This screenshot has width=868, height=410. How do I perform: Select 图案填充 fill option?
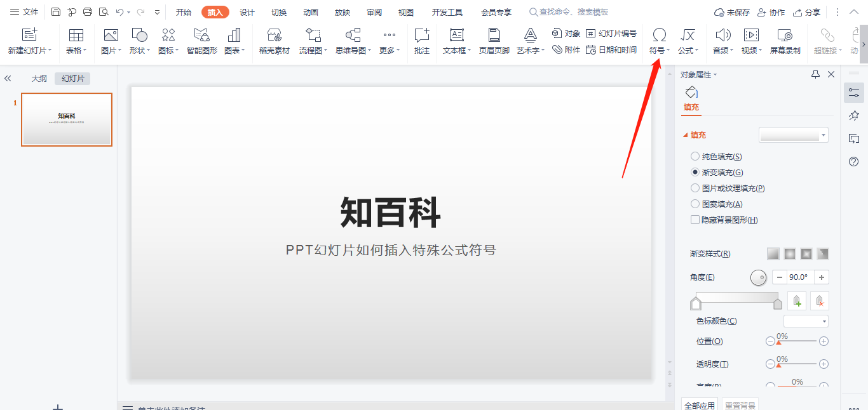click(x=695, y=204)
